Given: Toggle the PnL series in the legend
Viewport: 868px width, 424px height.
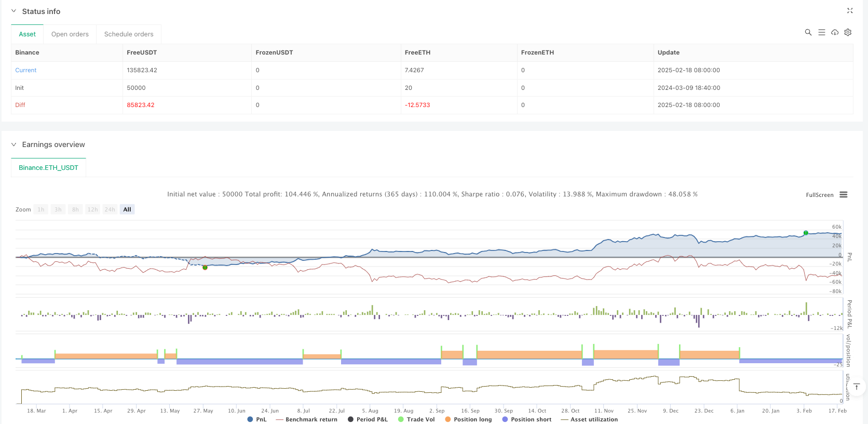Looking at the screenshot, I should tap(257, 419).
